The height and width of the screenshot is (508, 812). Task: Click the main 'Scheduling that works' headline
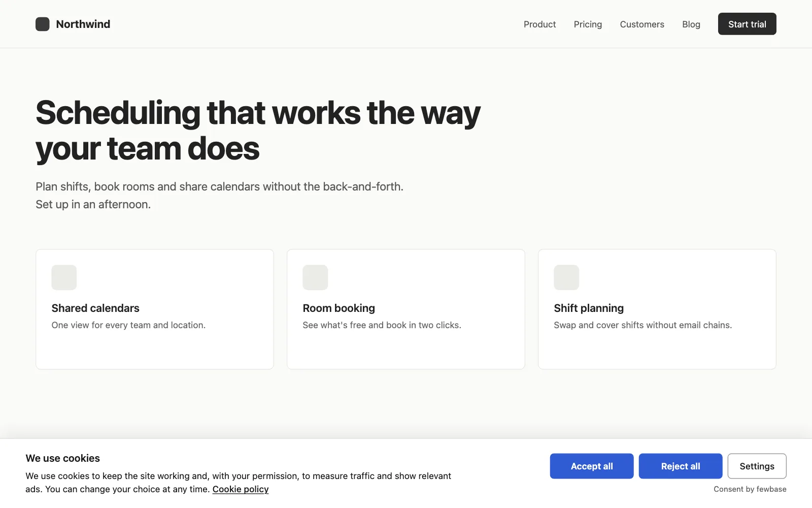[x=258, y=131]
